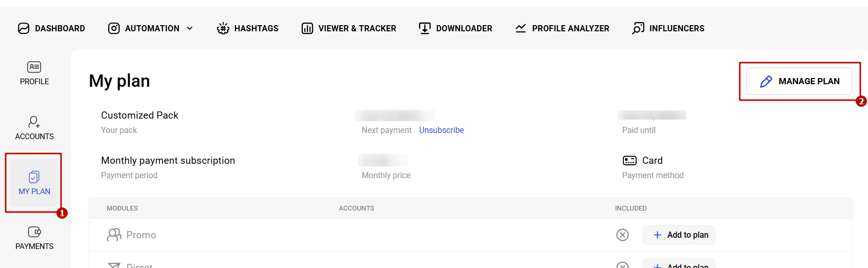868x268 pixels.
Task: Click the Viewer & Tracker chart icon
Action: (x=307, y=28)
